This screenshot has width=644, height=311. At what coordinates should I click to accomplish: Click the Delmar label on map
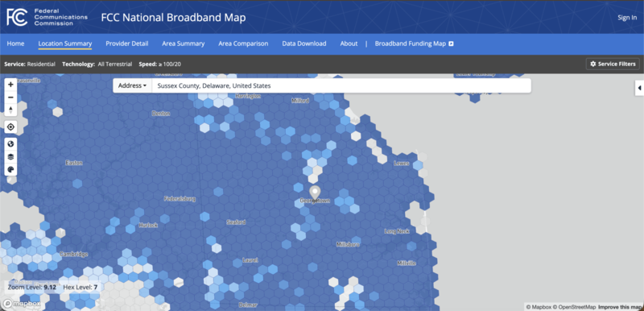(248, 305)
